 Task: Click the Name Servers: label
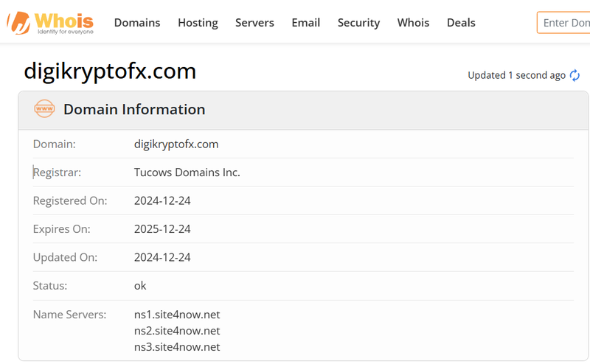69,315
